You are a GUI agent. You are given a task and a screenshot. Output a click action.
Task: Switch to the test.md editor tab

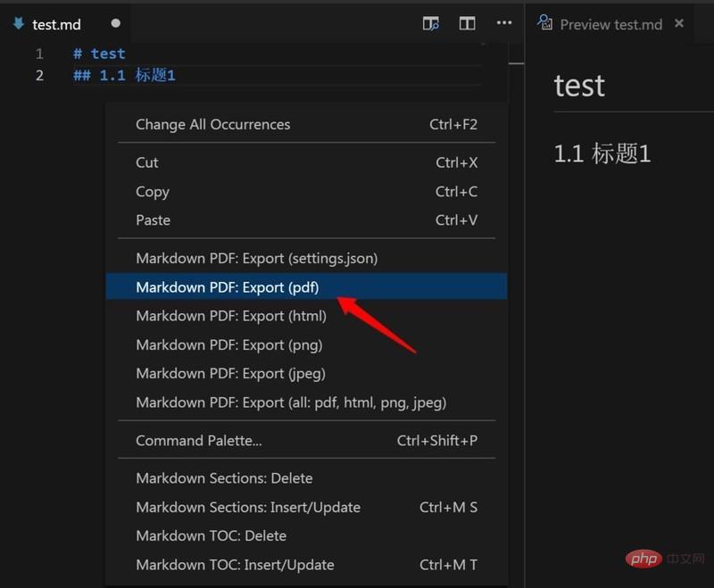pyautogui.click(x=57, y=24)
